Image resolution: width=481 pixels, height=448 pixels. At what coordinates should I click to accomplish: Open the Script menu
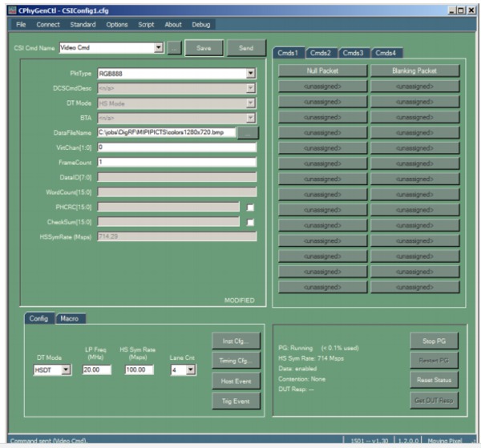146,25
